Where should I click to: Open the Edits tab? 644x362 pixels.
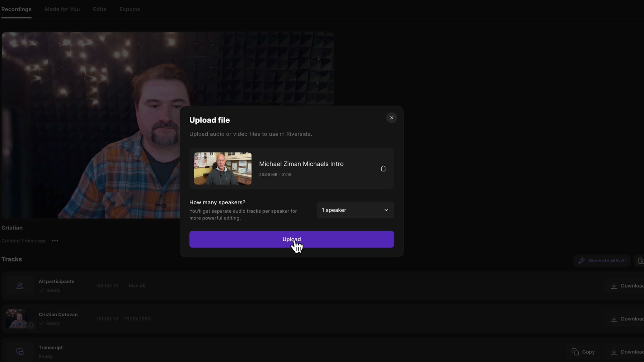click(99, 9)
